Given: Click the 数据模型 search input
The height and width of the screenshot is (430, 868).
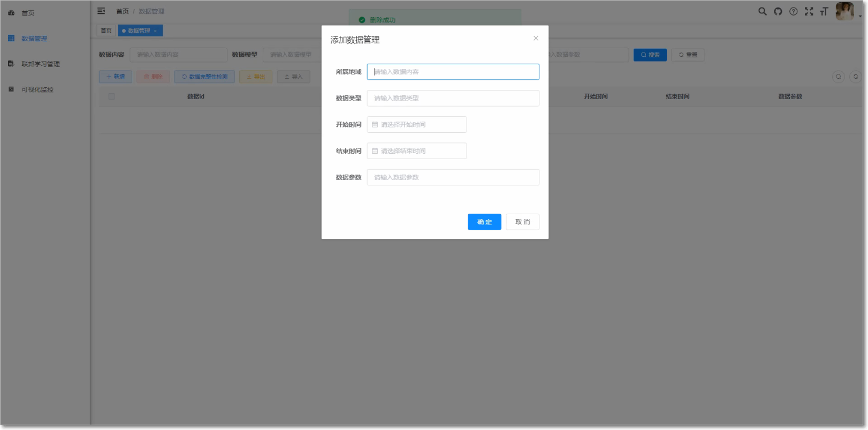Looking at the screenshot, I should (x=292, y=55).
